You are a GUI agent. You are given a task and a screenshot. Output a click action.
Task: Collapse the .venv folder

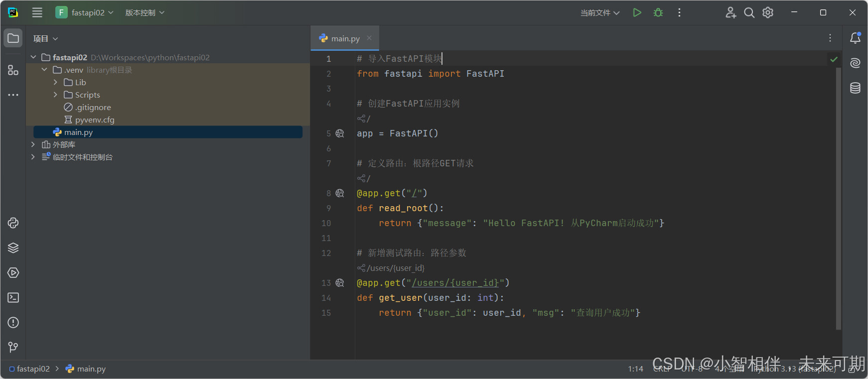(x=44, y=70)
